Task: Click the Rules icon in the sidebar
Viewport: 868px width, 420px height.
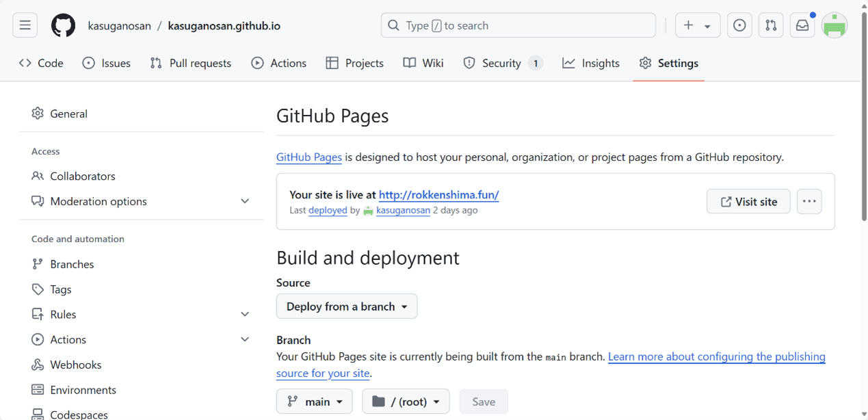Action: pyautogui.click(x=38, y=315)
